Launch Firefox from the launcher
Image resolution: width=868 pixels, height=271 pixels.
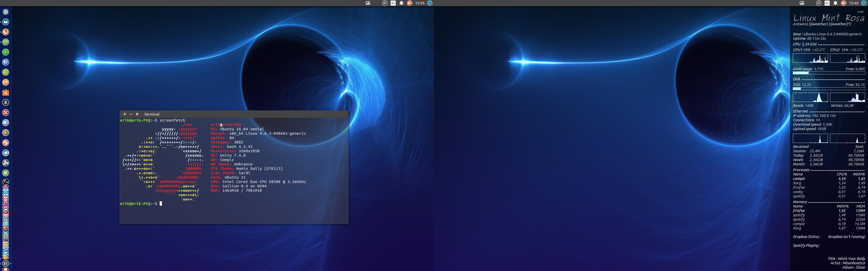tap(6, 32)
